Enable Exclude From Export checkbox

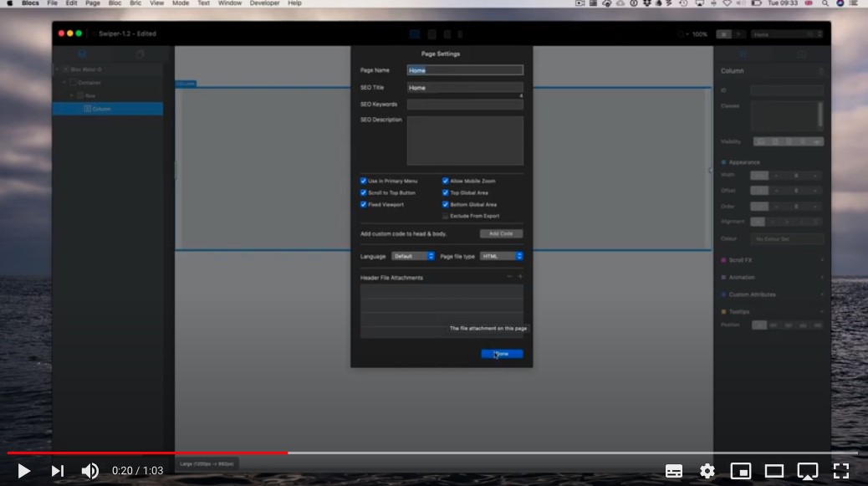[x=446, y=216]
